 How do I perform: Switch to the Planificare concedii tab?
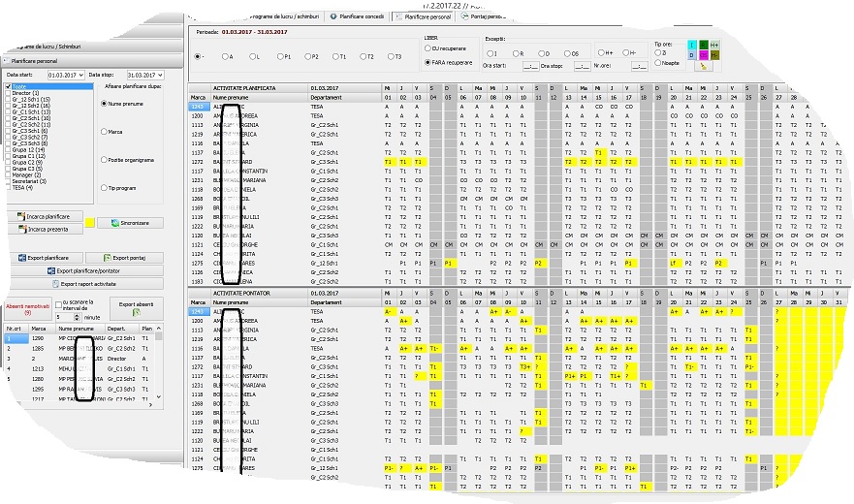pyautogui.click(x=358, y=16)
